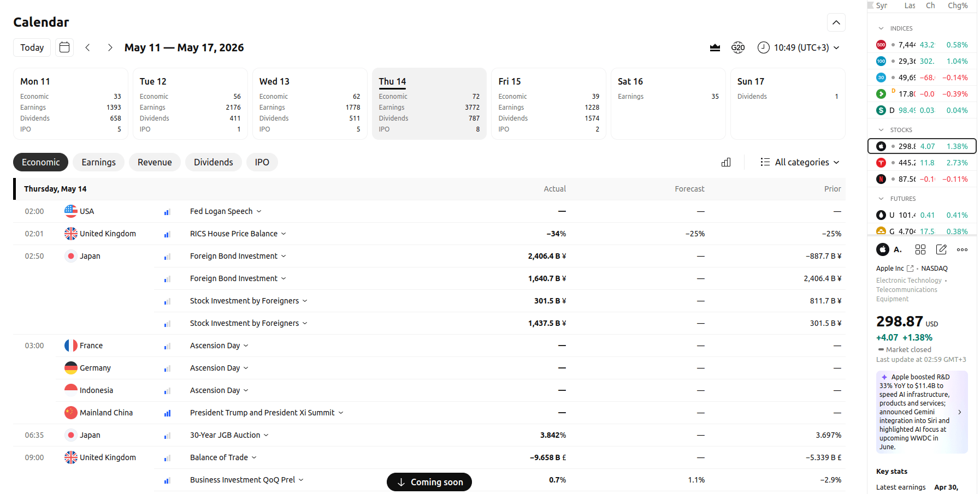Click the Coming soon button
This screenshot has height=494, width=980.
click(x=429, y=482)
